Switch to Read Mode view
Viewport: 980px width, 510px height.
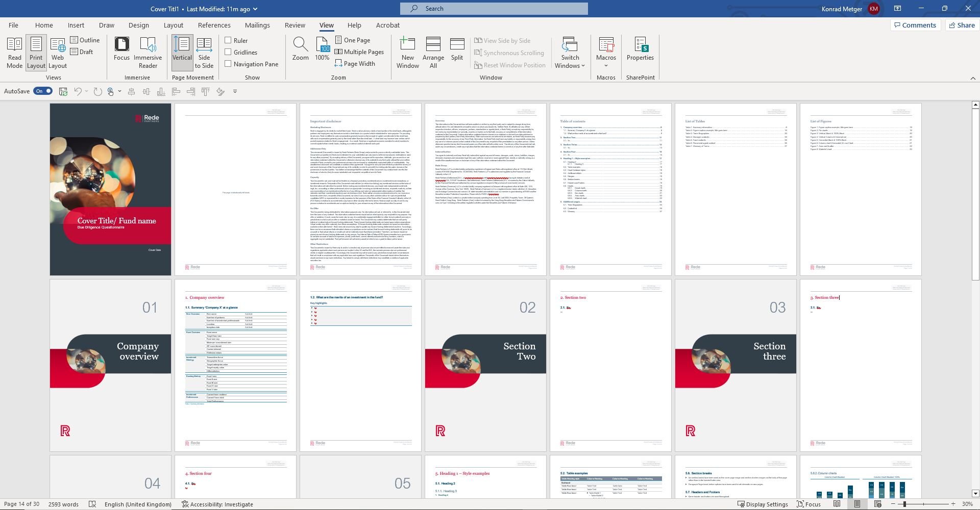point(14,53)
